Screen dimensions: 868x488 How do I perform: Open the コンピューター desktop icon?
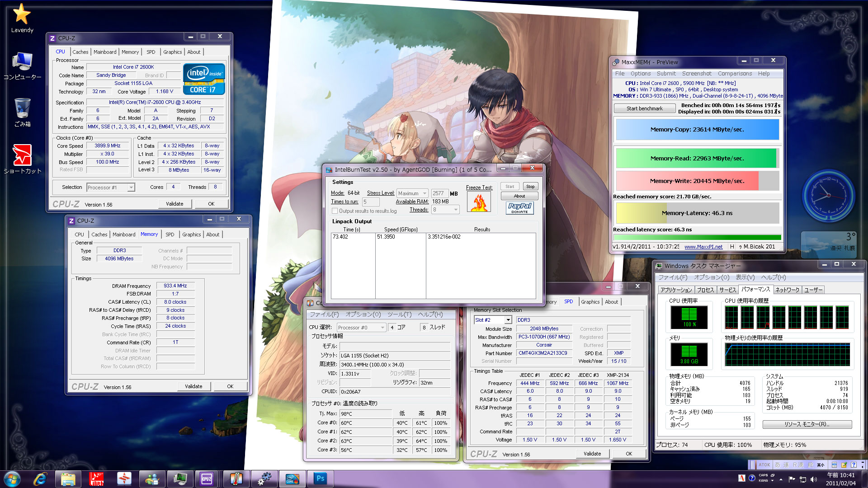pyautogui.click(x=22, y=66)
